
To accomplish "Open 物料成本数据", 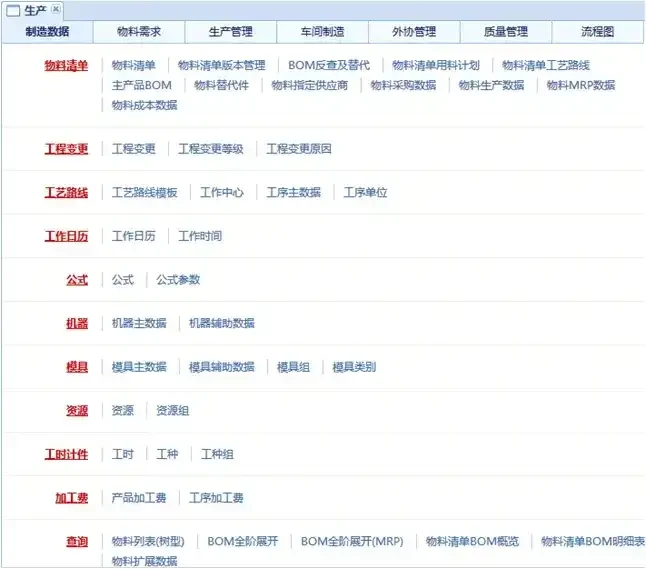I will 145,105.
